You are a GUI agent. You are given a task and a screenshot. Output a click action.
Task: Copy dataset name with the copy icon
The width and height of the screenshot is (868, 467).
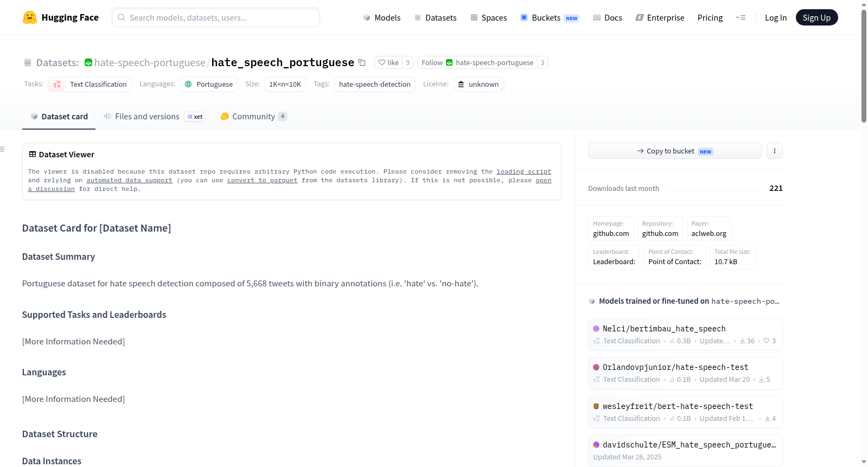click(x=362, y=62)
